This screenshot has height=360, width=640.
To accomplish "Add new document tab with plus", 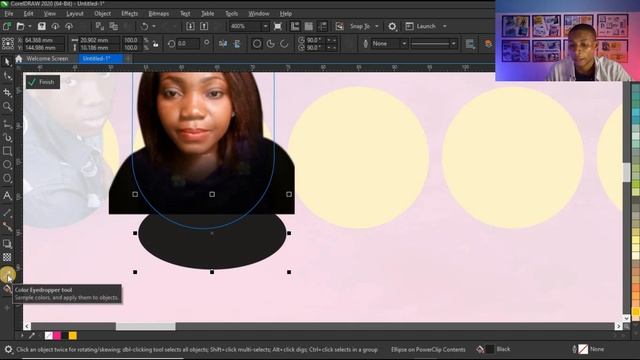I will [128, 59].
